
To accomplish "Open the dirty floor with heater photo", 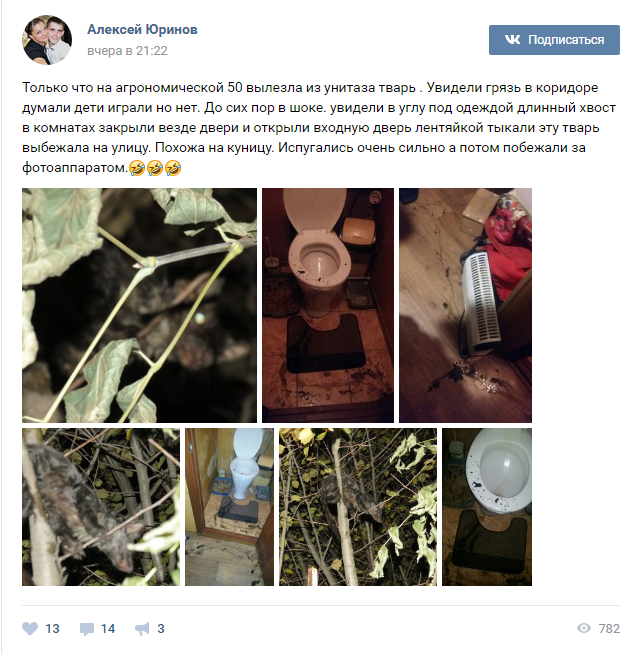I will (x=465, y=305).
